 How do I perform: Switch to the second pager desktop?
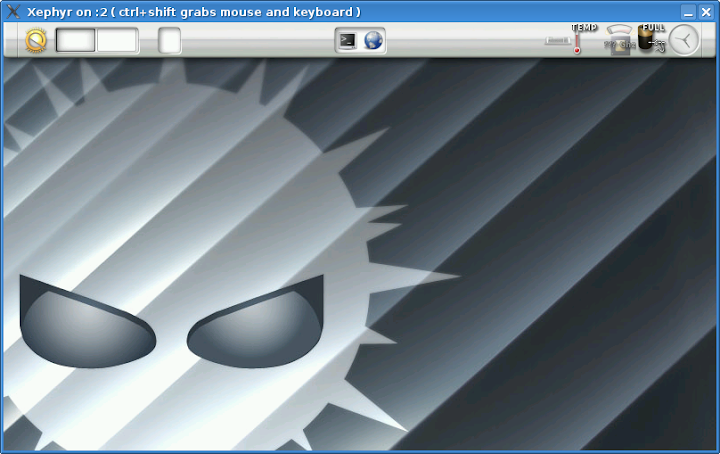[118, 40]
